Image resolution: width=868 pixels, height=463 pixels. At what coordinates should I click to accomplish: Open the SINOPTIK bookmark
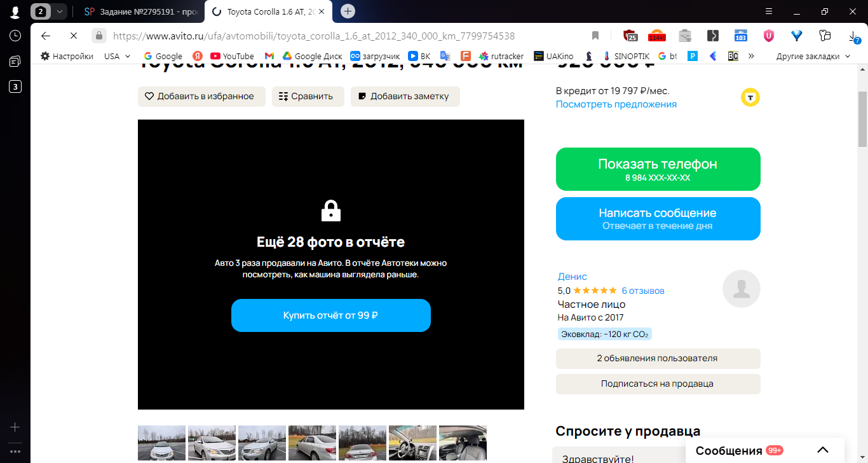pos(627,56)
